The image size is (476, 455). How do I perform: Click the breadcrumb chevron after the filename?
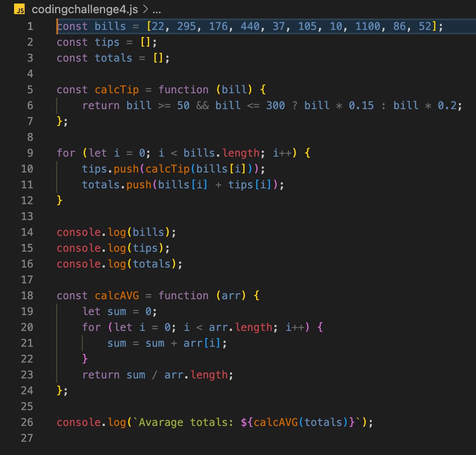tap(146, 10)
